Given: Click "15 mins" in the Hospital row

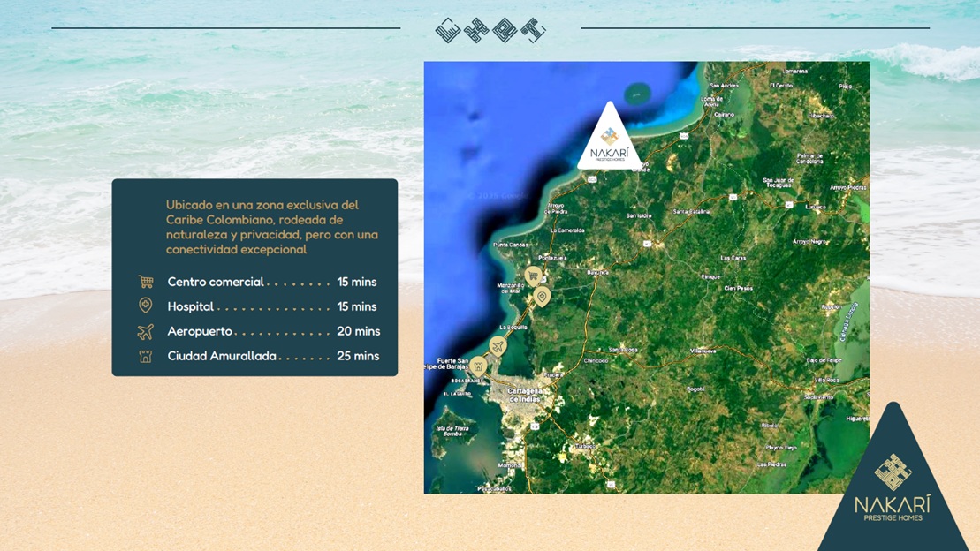Looking at the screenshot, I should [357, 306].
